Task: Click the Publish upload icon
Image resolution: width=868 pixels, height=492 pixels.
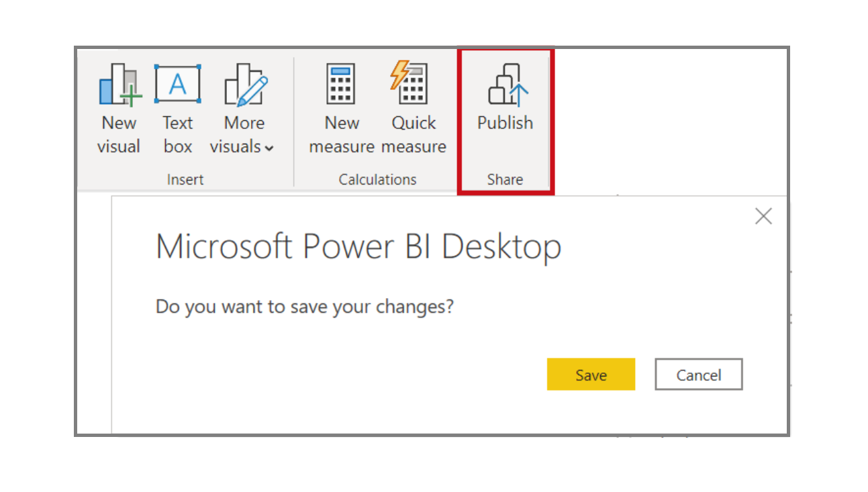Action: [508, 85]
